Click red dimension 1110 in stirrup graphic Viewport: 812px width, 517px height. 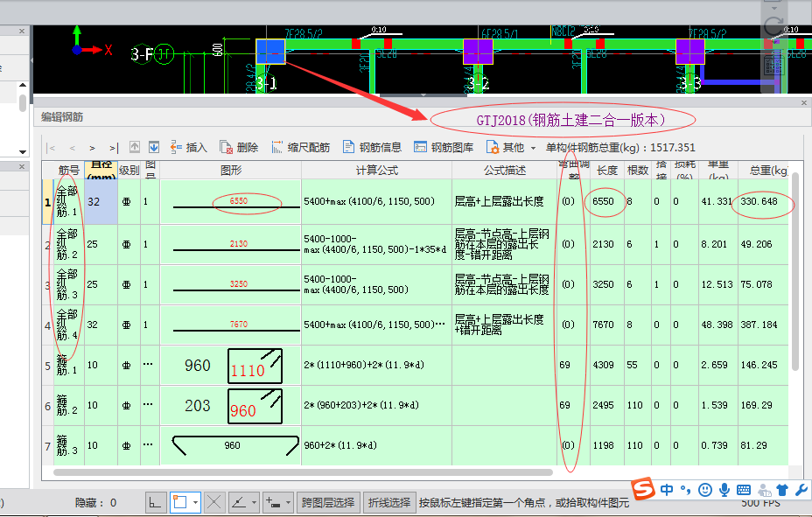pyautogui.click(x=248, y=371)
